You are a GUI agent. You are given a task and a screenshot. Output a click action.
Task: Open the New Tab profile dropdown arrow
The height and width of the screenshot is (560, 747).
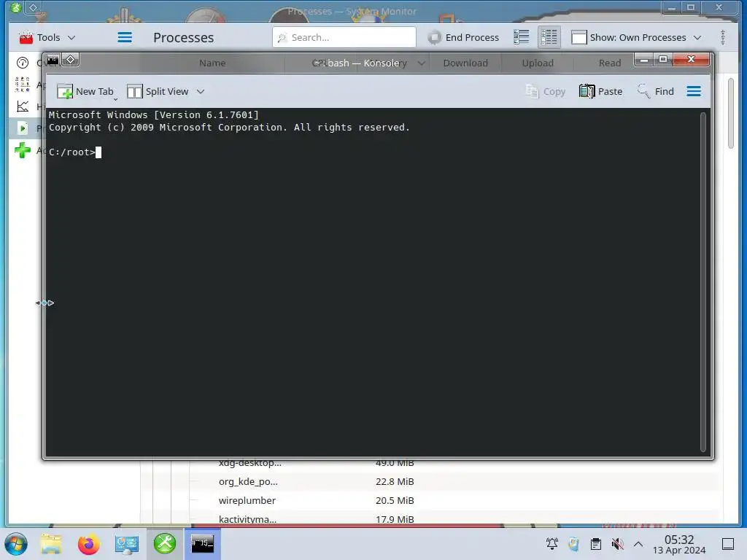click(116, 98)
